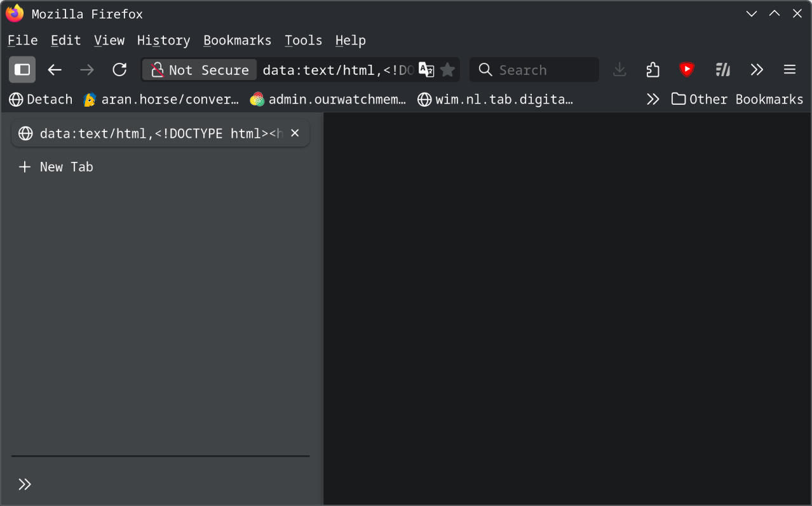812x506 pixels.
Task: Click the translate page icon in address bar
Action: pos(426,70)
